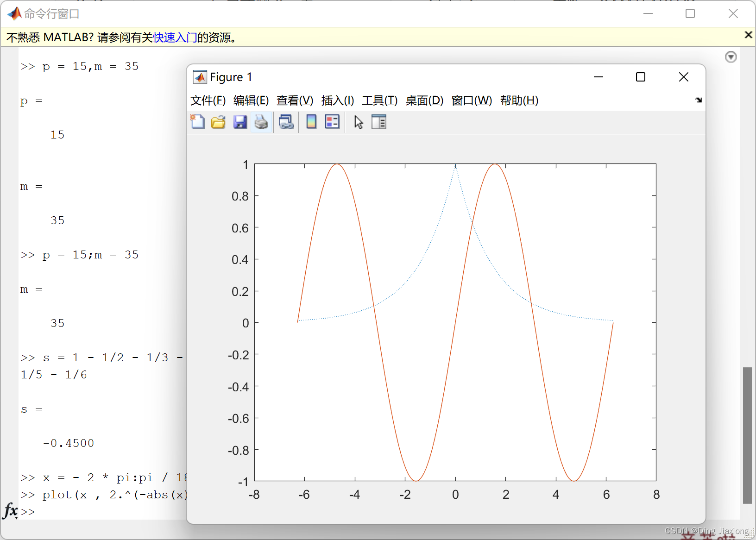Follow the 快速入门 link
Screen dimensions: 756x540
[175, 38]
